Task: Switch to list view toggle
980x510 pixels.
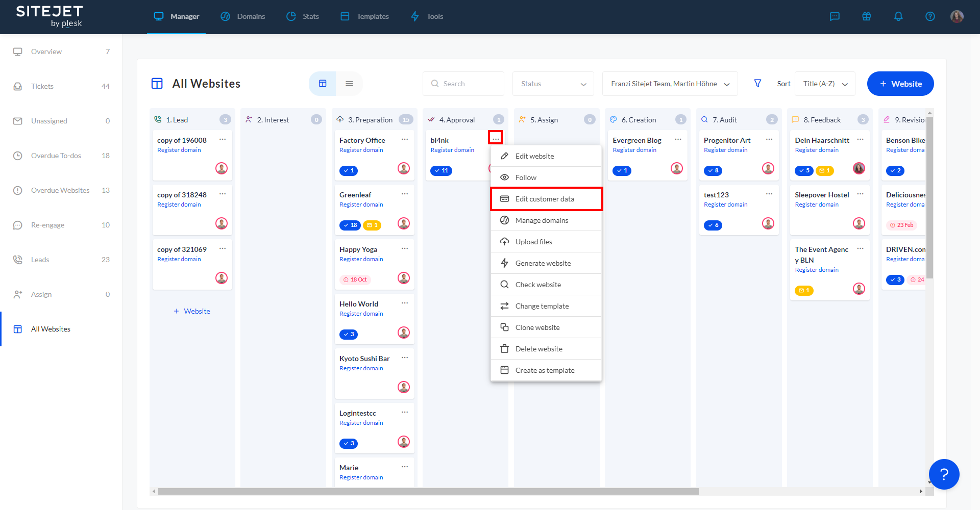Action: [x=349, y=84]
